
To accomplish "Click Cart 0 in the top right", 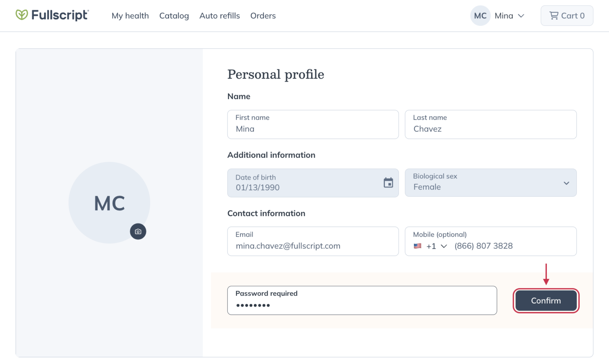I will (x=567, y=15).
